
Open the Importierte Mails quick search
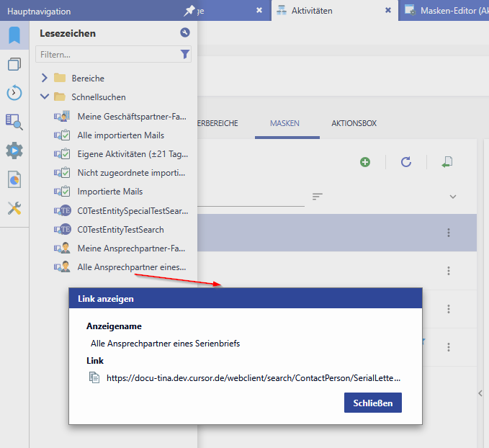click(110, 192)
